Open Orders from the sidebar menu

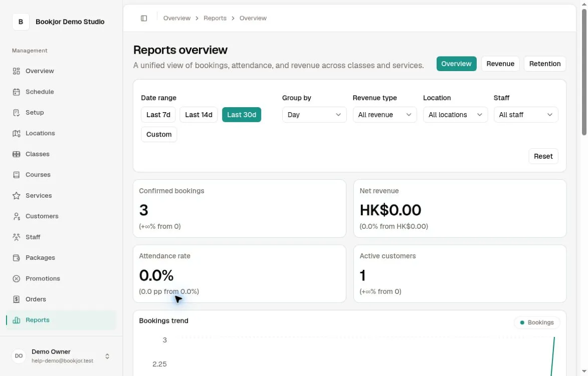[61, 299]
